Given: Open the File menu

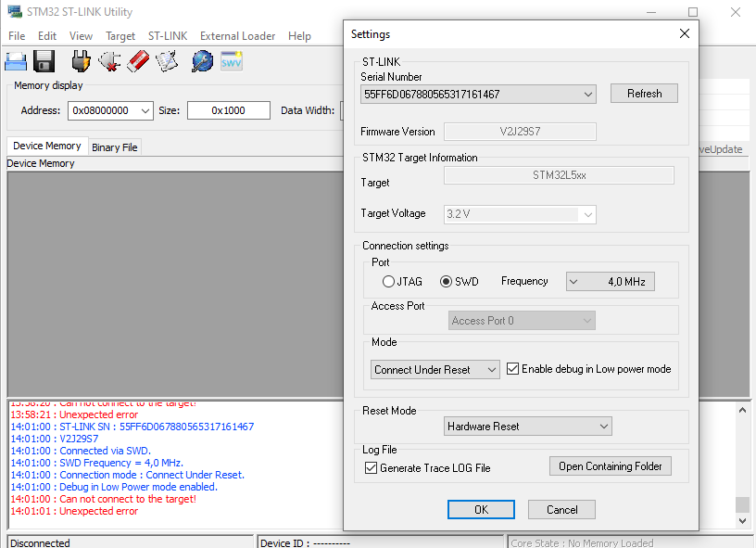Looking at the screenshot, I should click(x=17, y=36).
